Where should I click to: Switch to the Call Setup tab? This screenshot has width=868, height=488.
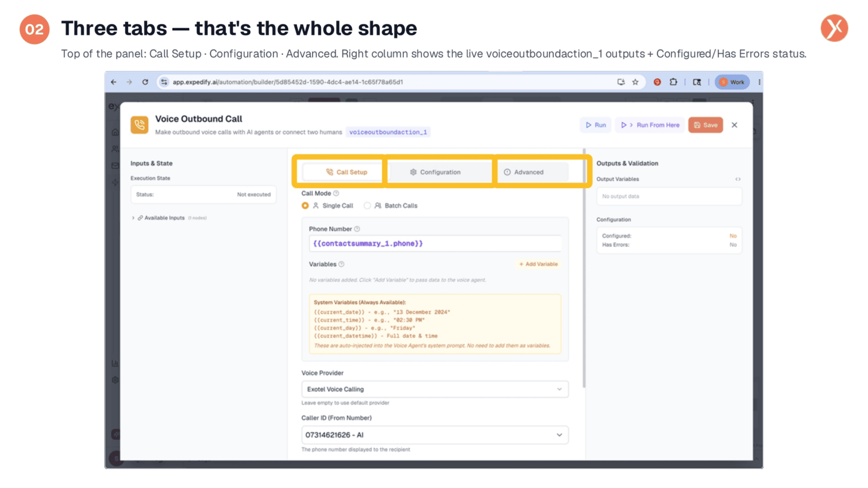pyautogui.click(x=346, y=172)
